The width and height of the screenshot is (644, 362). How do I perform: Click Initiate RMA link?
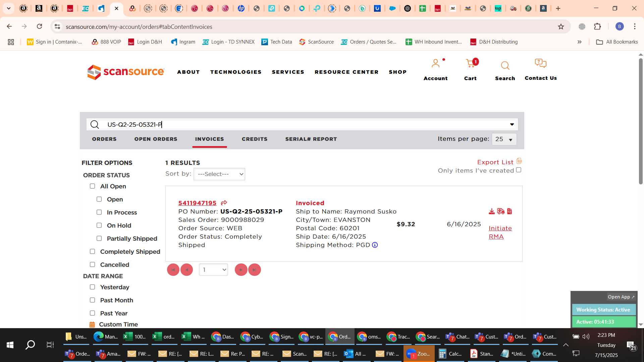[x=500, y=232]
